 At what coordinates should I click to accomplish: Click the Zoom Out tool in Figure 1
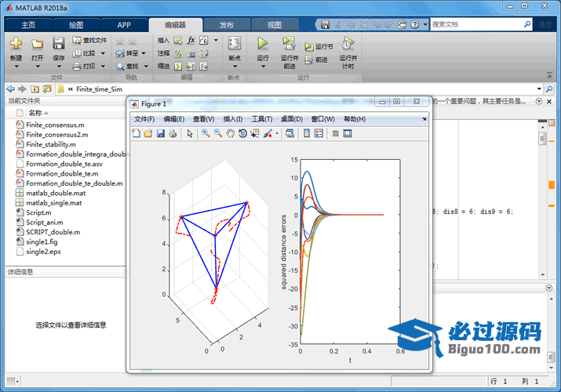pos(218,133)
